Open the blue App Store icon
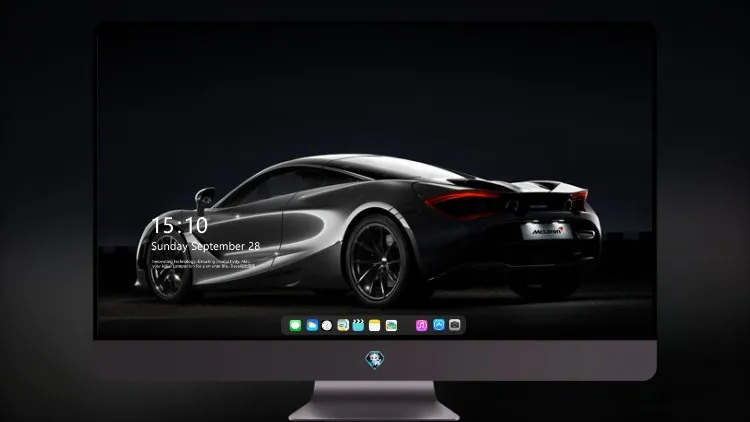Viewport: 750px width, 422px height. click(x=439, y=325)
